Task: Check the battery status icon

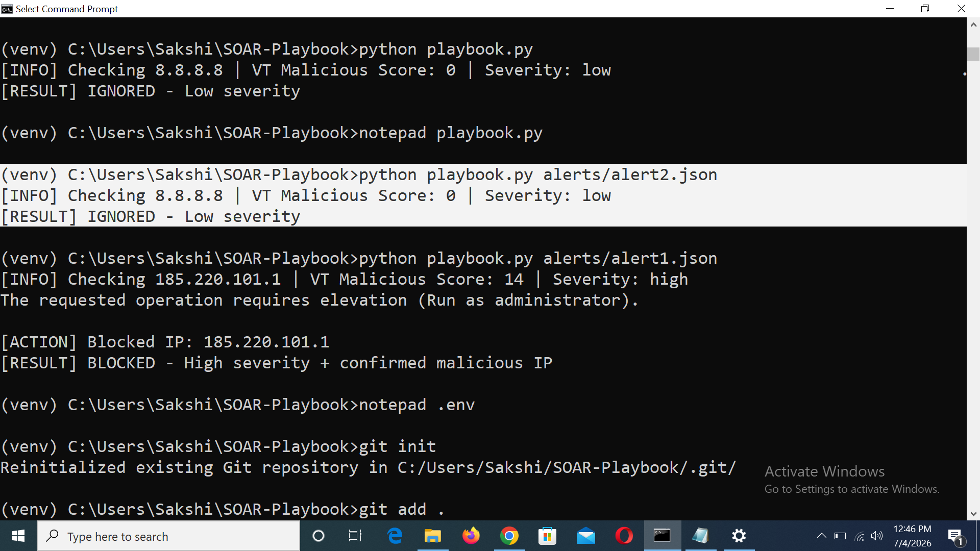Action: (840, 536)
